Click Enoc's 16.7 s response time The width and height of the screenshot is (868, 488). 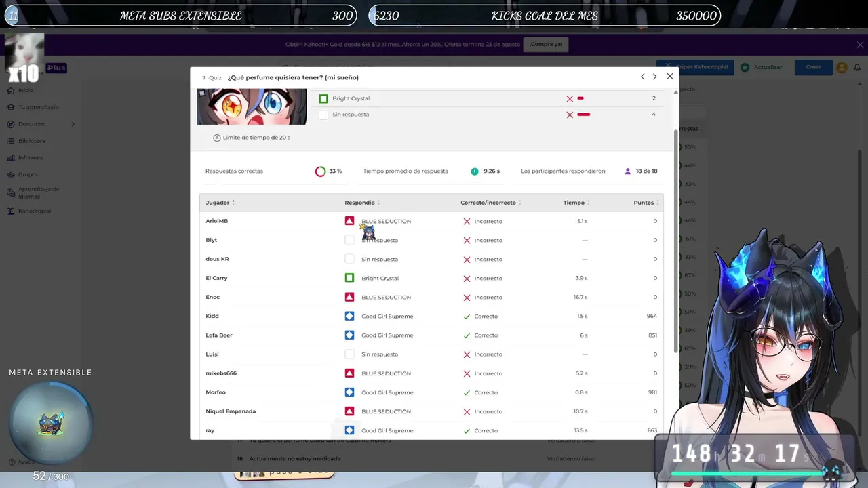580,297
